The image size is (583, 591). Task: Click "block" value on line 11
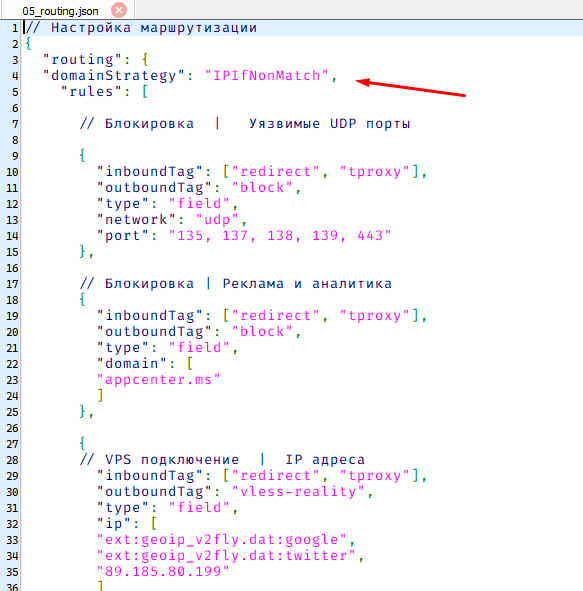point(262,188)
